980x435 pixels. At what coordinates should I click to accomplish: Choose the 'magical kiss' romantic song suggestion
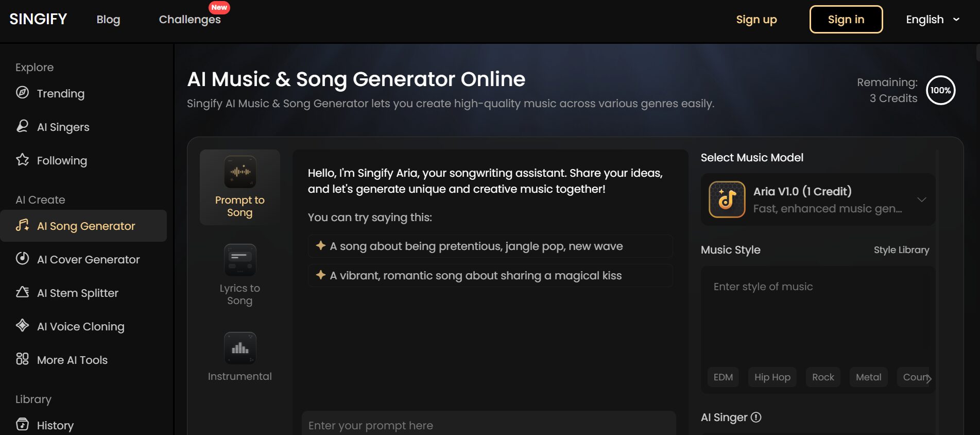click(x=490, y=275)
